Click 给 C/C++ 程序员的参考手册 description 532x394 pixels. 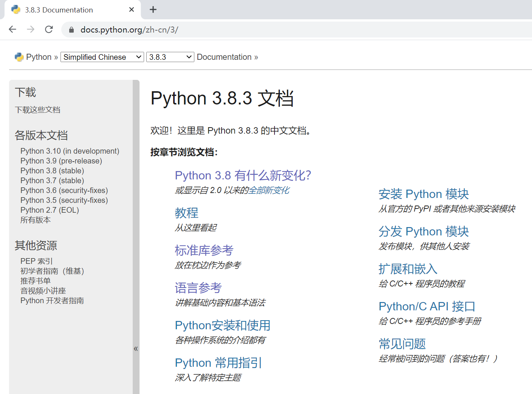tap(430, 321)
